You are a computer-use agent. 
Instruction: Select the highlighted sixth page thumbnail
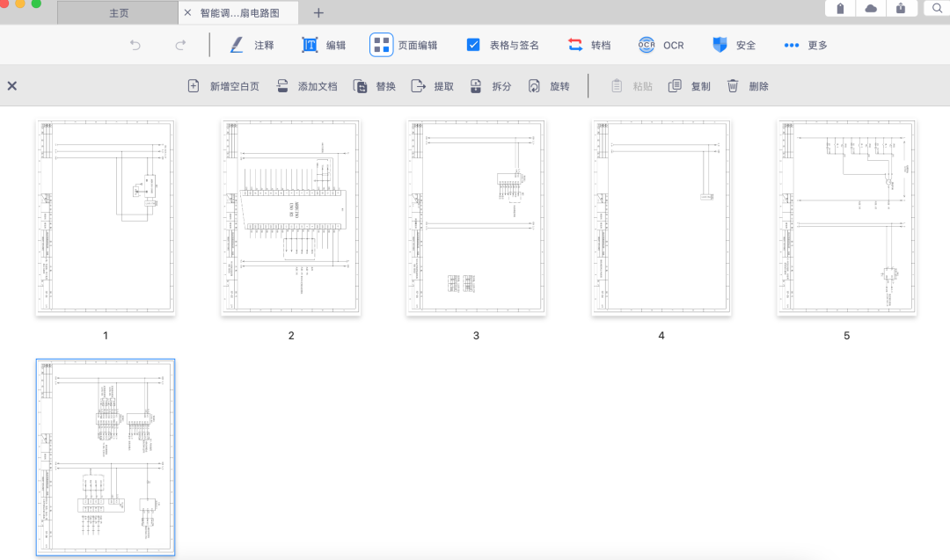[106, 457]
